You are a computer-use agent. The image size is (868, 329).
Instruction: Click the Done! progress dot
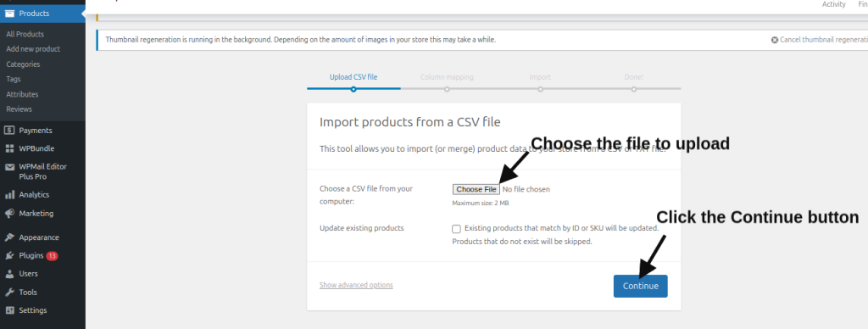point(634,89)
